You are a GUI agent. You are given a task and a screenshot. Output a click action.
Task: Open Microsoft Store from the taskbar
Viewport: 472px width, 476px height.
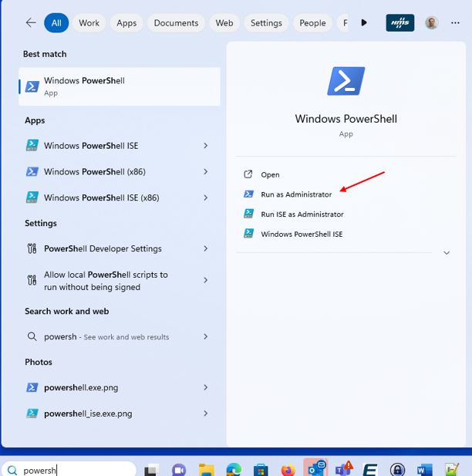(261, 470)
